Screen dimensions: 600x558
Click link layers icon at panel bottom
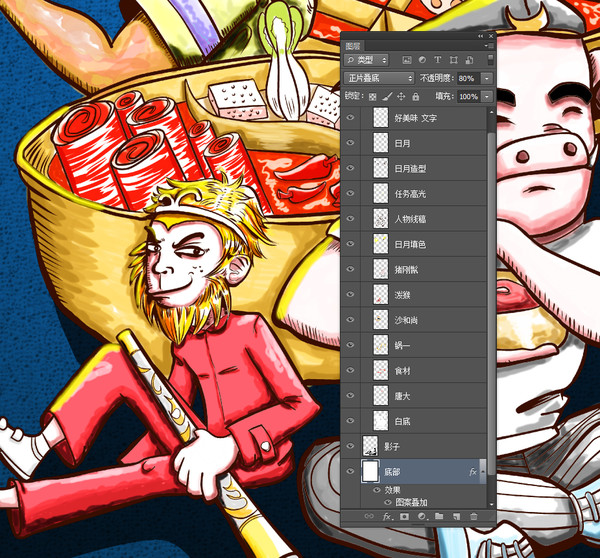(369, 516)
